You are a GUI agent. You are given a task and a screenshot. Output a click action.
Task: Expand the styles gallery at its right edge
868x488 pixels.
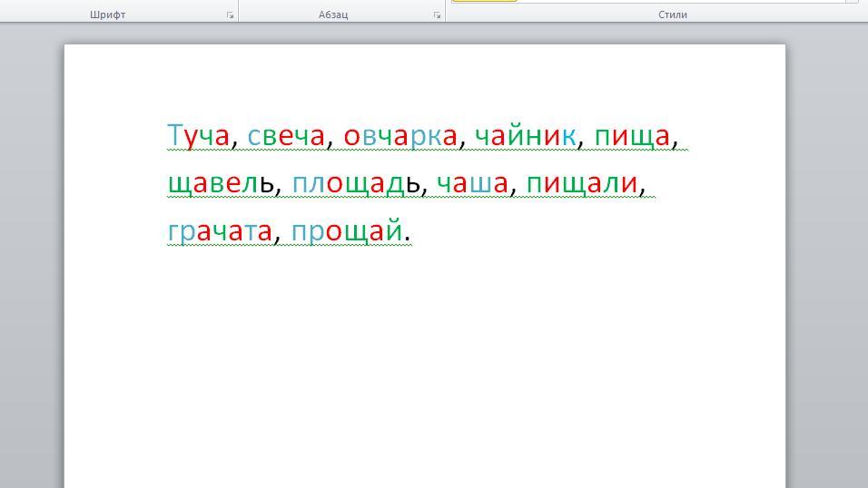point(852,1)
